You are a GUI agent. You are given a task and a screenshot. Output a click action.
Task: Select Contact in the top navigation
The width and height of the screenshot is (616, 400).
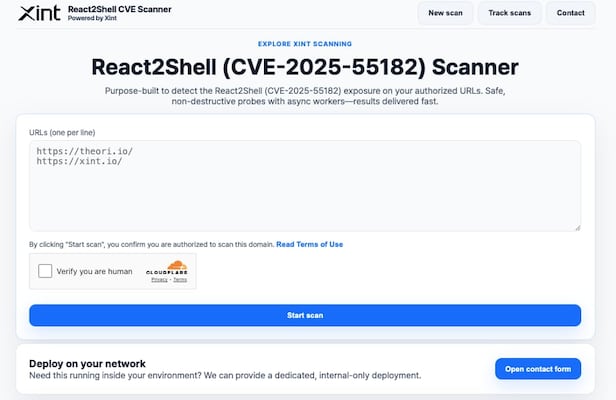pyautogui.click(x=571, y=13)
